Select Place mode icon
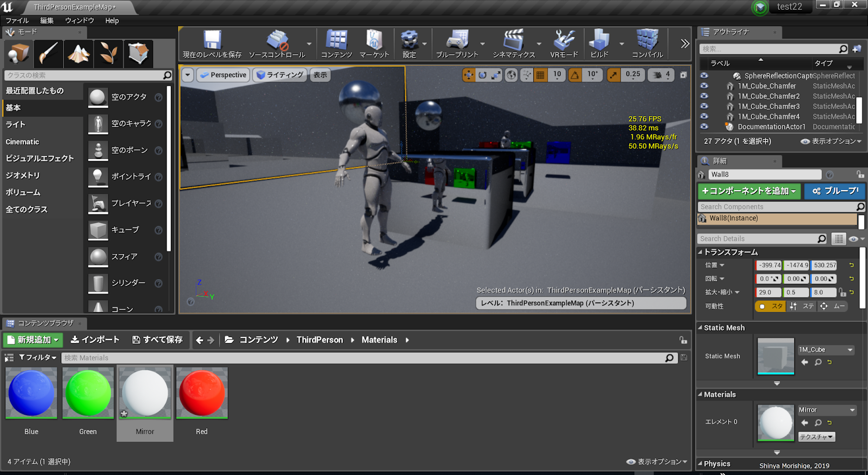 (x=18, y=53)
